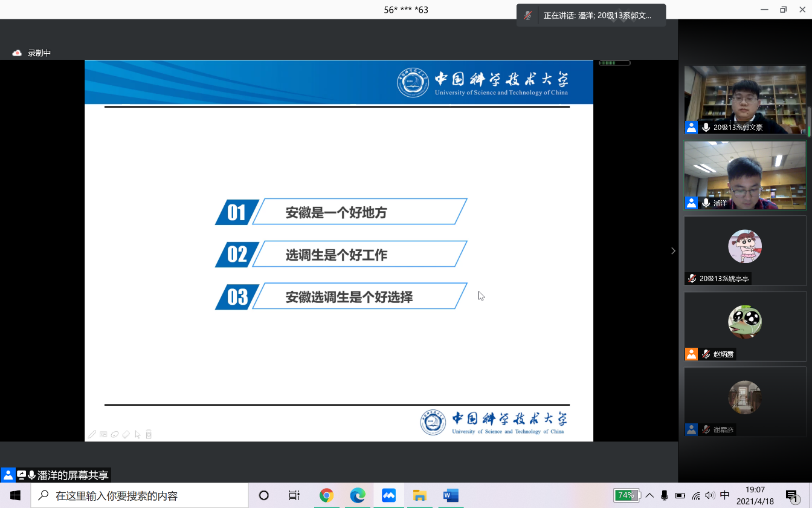Click the red cloud recording indicator
Viewport: 812px width, 508px height.
(x=17, y=53)
